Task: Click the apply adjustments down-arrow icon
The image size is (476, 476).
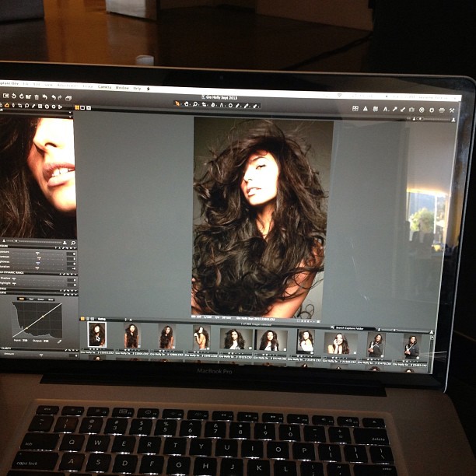Action: pos(403,110)
